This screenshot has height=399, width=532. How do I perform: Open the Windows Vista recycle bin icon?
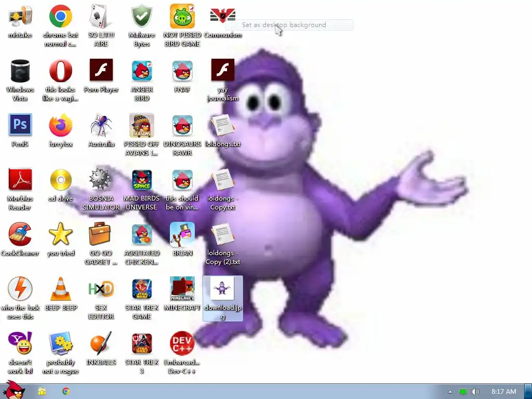(20, 71)
